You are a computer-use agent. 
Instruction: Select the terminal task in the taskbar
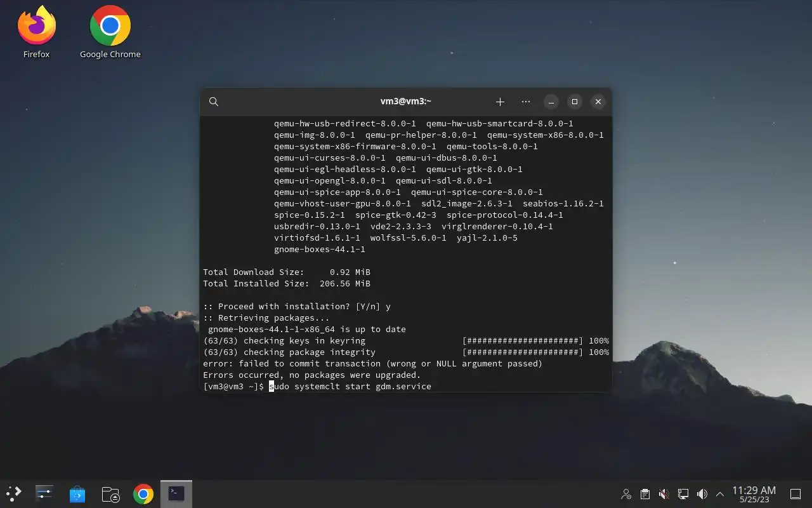point(176,493)
